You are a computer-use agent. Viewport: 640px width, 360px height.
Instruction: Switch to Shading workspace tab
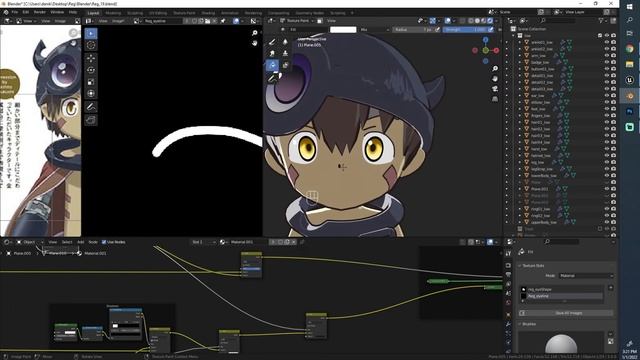coord(208,13)
